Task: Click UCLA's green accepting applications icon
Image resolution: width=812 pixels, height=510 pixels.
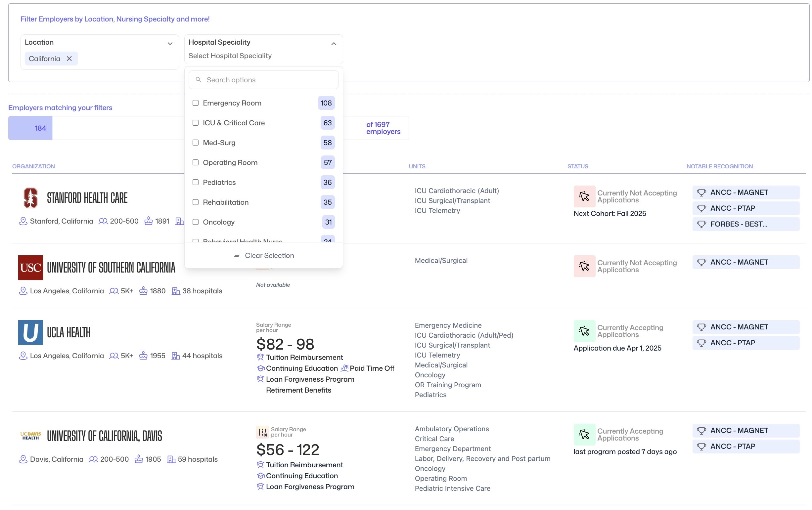Action: coord(584,331)
